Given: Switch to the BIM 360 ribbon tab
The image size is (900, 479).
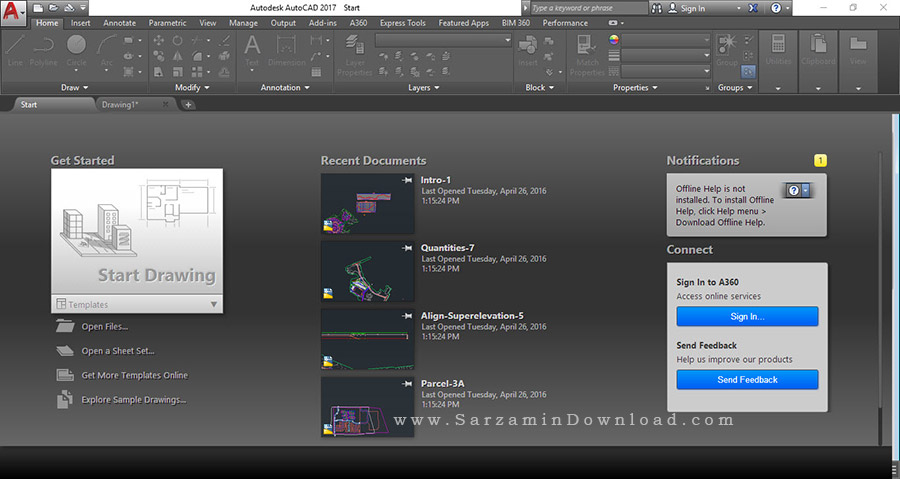Looking at the screenshot, I should (515, 23).
